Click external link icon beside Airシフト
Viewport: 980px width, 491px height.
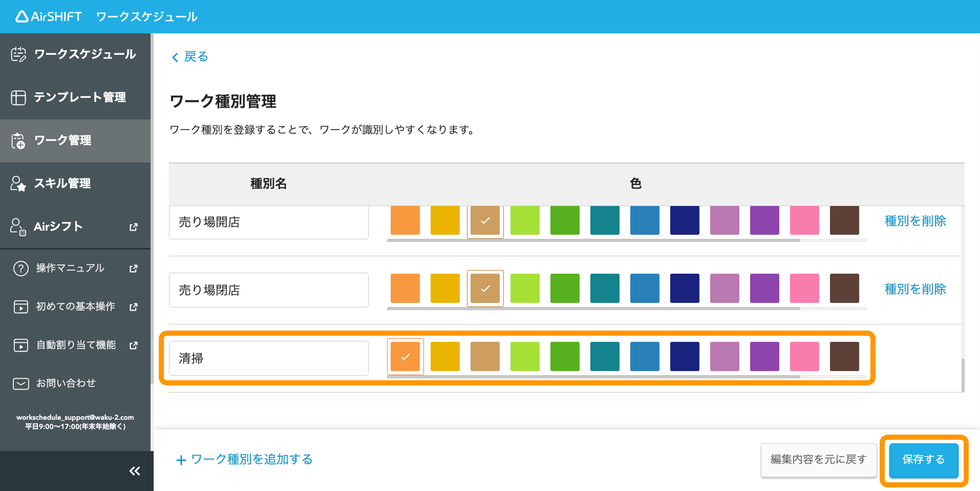tap(134, 227)
